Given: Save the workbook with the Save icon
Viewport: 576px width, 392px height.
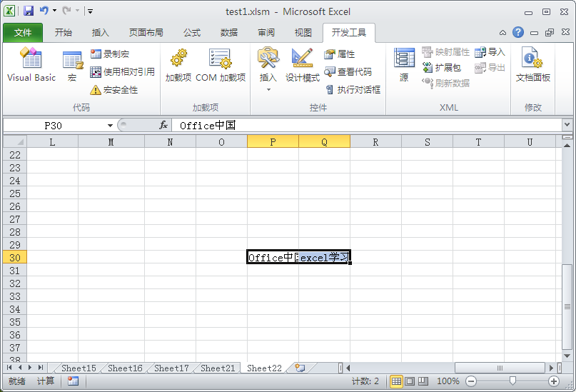Looking at the screenshot, I should tap(29, 11).
